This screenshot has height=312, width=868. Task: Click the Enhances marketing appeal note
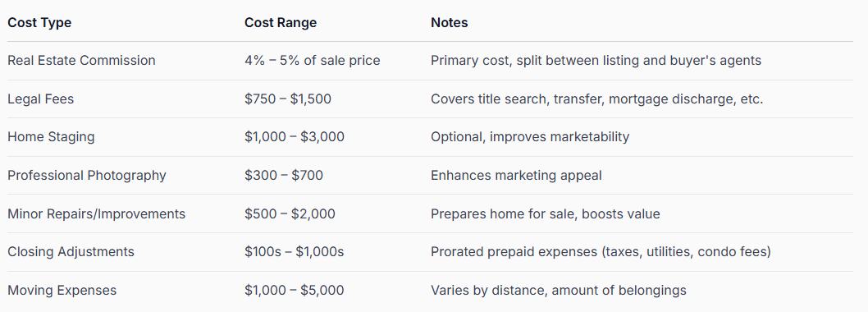(x=516, y=176)
